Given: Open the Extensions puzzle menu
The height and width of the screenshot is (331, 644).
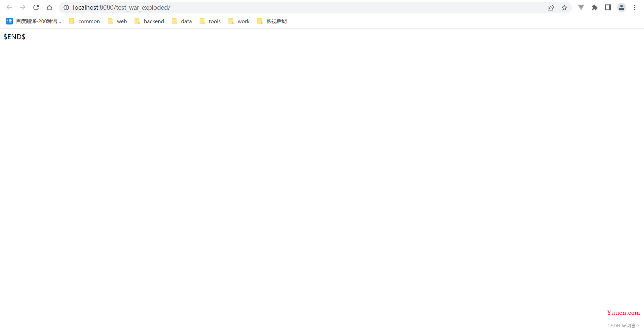Looking at the screenshot, I should (594, 7).
